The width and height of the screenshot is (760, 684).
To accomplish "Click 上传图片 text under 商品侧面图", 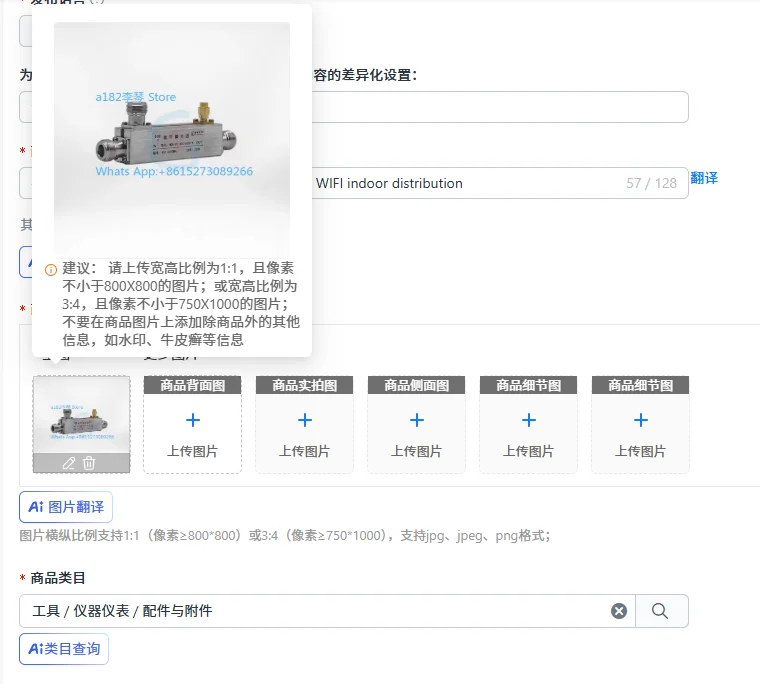I will point(417,451).
